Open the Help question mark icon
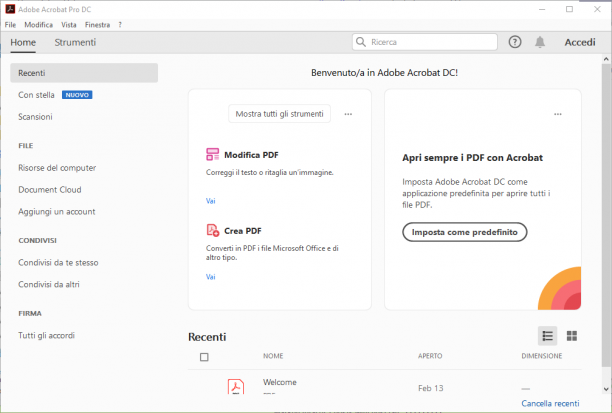 pos(514,42)
